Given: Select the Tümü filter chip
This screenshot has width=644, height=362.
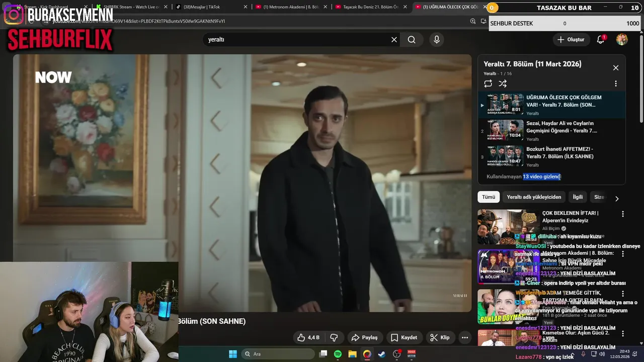Looking at the screenshot, I should pyautogui.click(x=489, y=197).
